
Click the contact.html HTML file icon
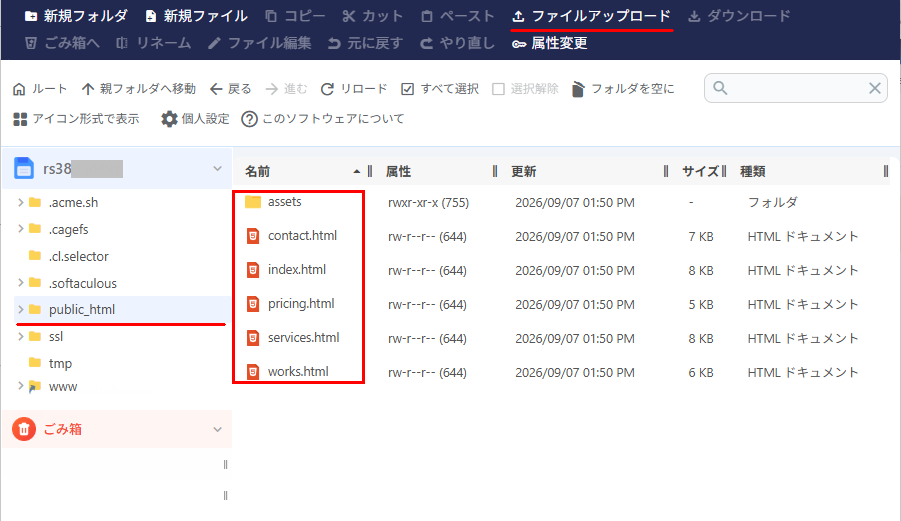[x=253, y=236]
